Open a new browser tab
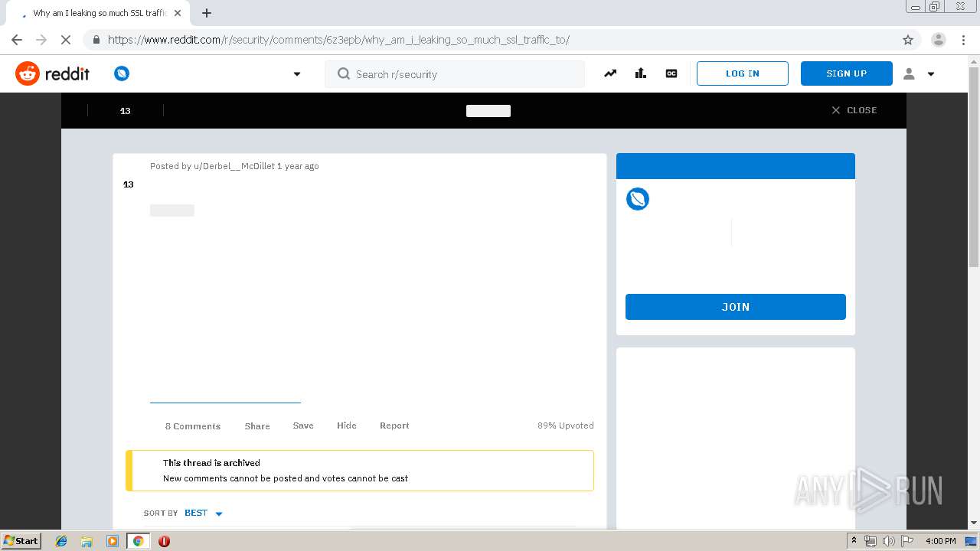The width and height of the screenshot is (980, 551). pyautogui.click(x=207, y=13)
